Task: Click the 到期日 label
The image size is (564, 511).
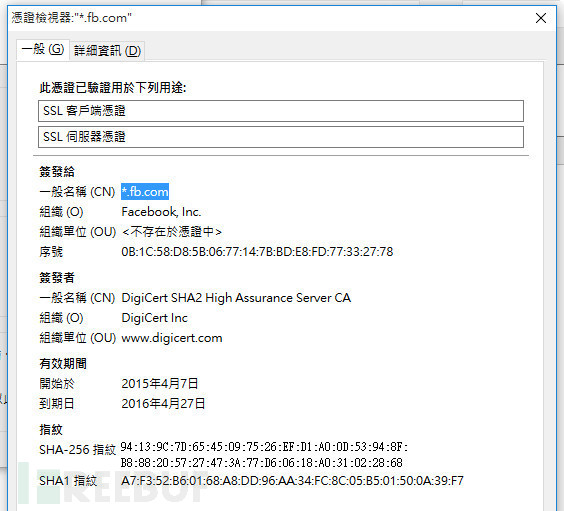Action: tap(57, 403)
